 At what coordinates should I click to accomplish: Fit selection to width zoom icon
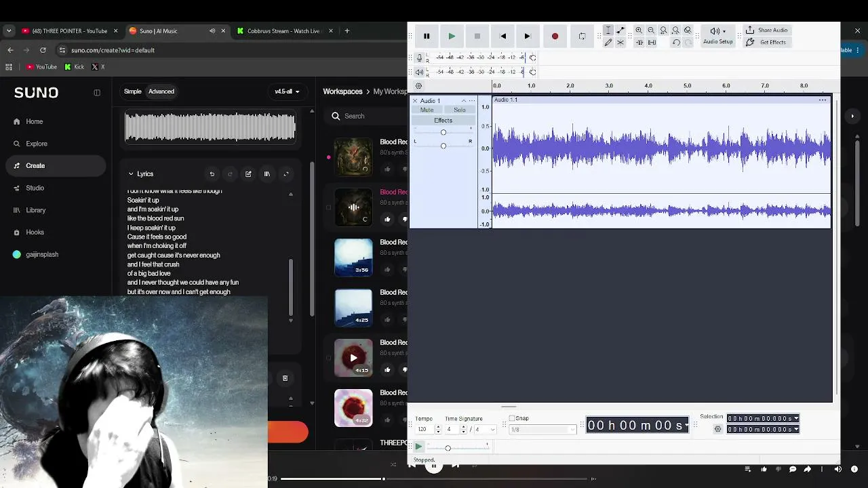click(x=663, y=30)
